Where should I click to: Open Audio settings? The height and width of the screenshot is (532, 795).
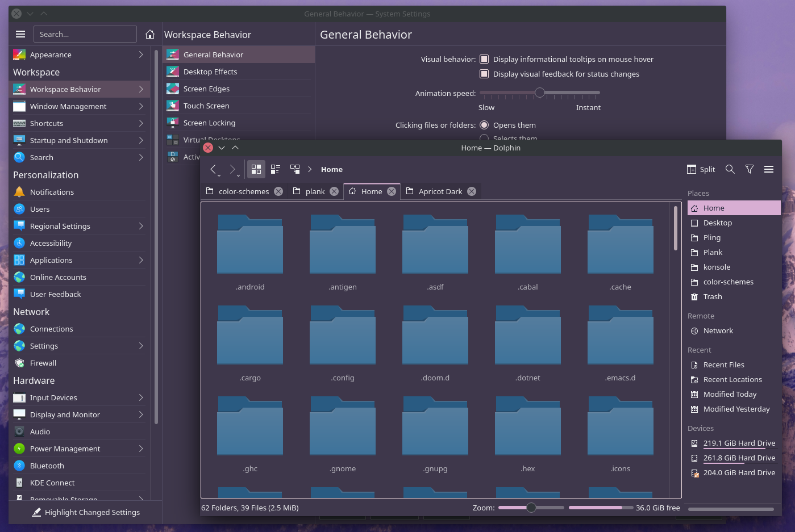coord(80,432)
